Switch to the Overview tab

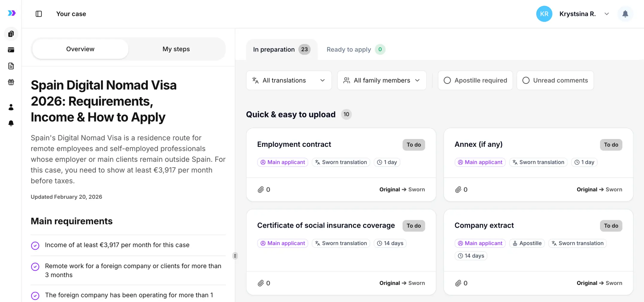[x=80, y=49]
